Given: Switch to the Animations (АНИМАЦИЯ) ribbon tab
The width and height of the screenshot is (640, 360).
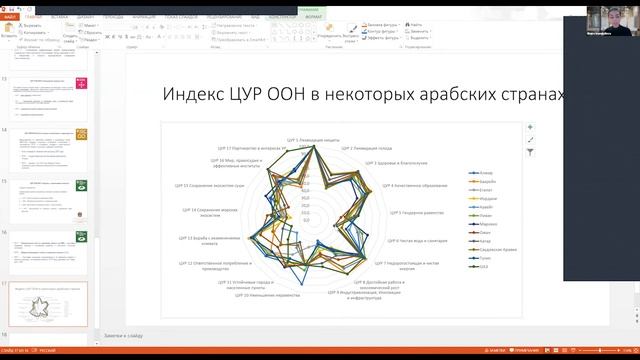Looking at the screenshot, I should pyautogui.click(x=144, y=17).
